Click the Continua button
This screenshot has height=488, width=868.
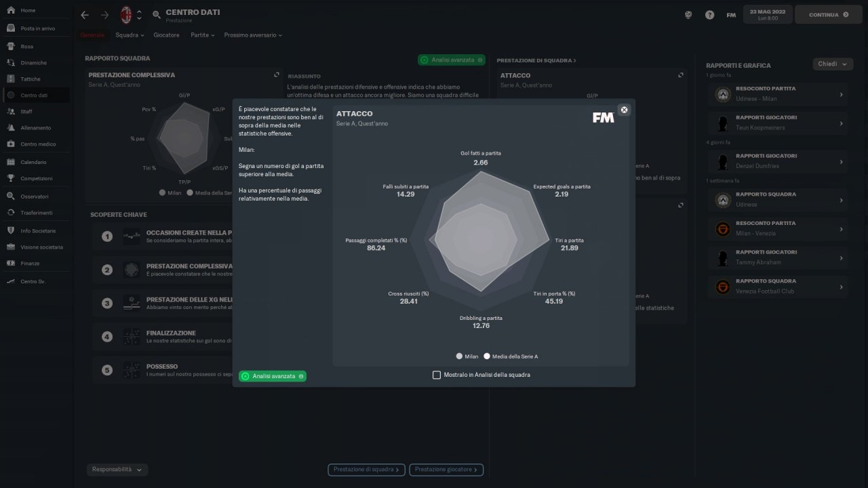[829, 14]
